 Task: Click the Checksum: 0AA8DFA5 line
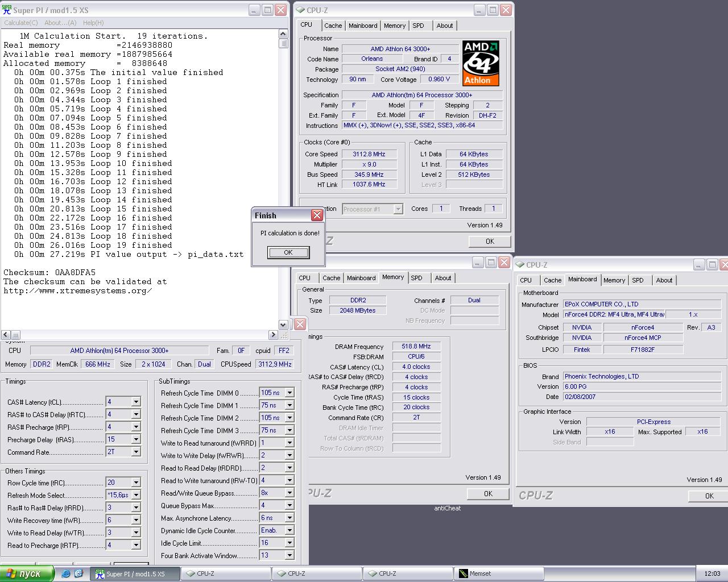click(x=49, y=272)
